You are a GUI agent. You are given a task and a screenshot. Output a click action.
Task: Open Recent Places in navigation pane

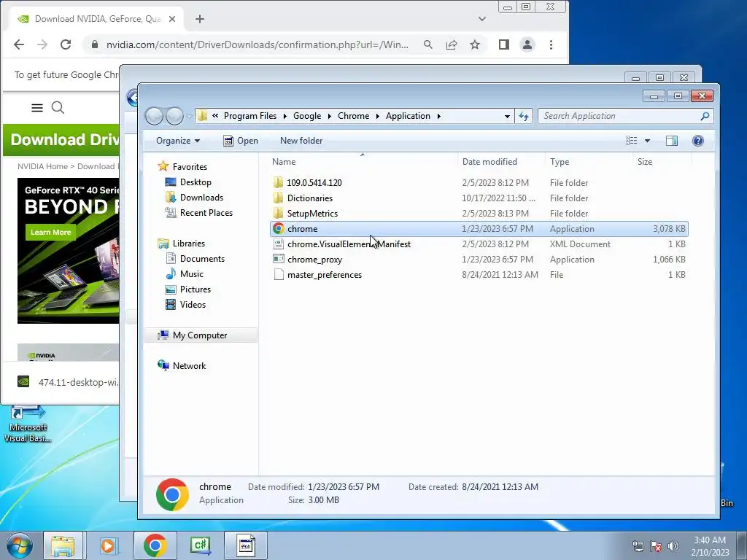point(206,213)
